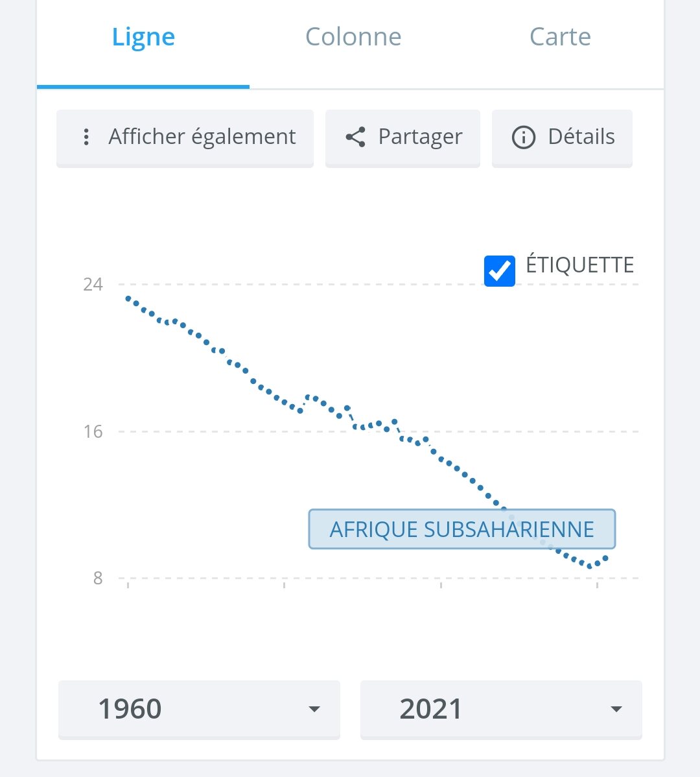Click the first data point of the line
This screenshot has width=700, height=777.
point(128,299)
